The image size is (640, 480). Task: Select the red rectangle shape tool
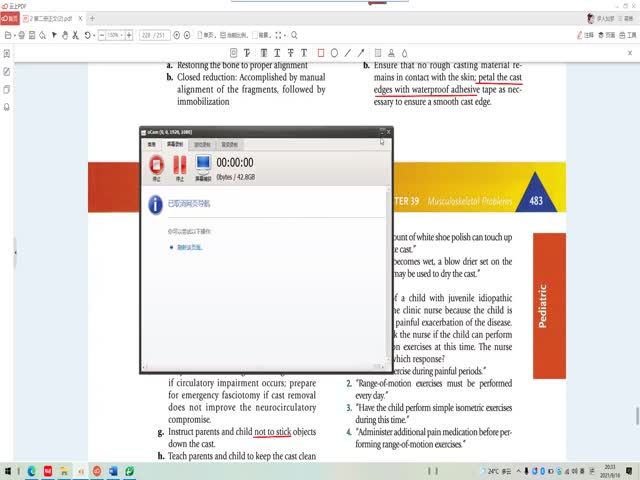(x=321, y=53)
